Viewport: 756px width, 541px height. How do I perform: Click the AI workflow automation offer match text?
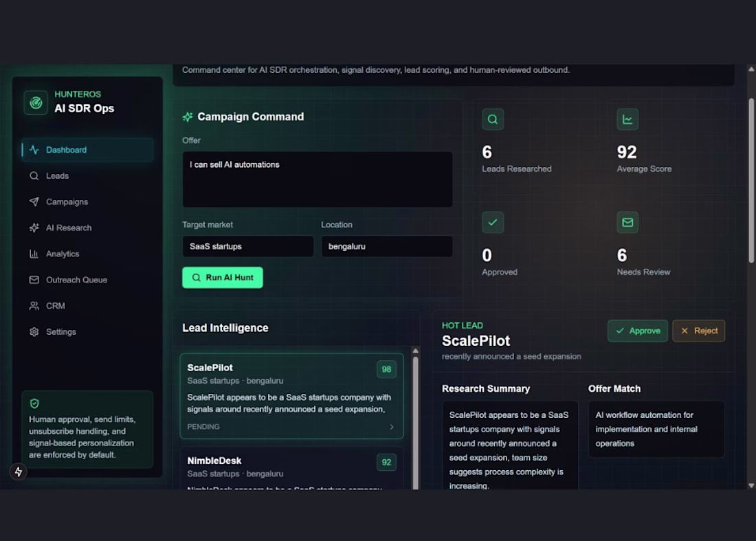click(647, 429)
